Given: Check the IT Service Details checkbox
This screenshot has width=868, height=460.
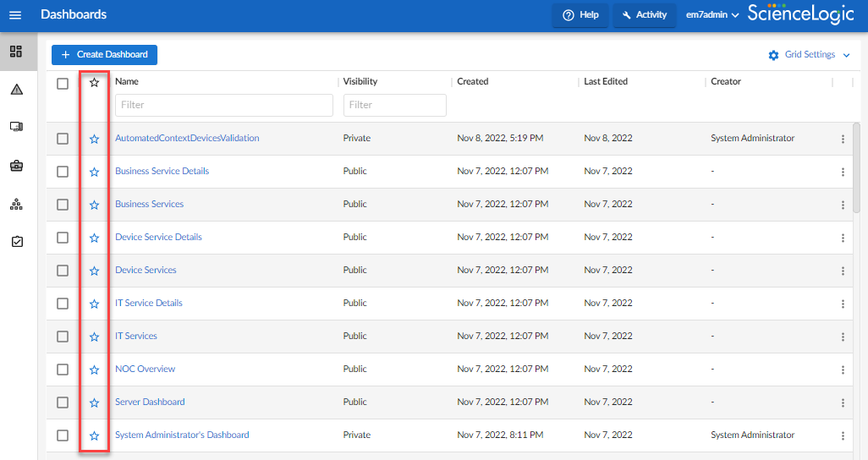Looking at the screenshot, I should [63, 304].
